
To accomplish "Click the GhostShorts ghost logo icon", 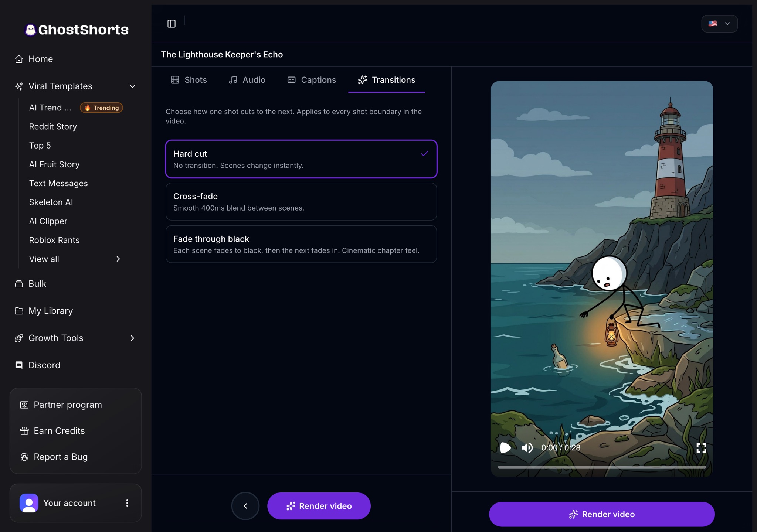I will pos(30,30).
